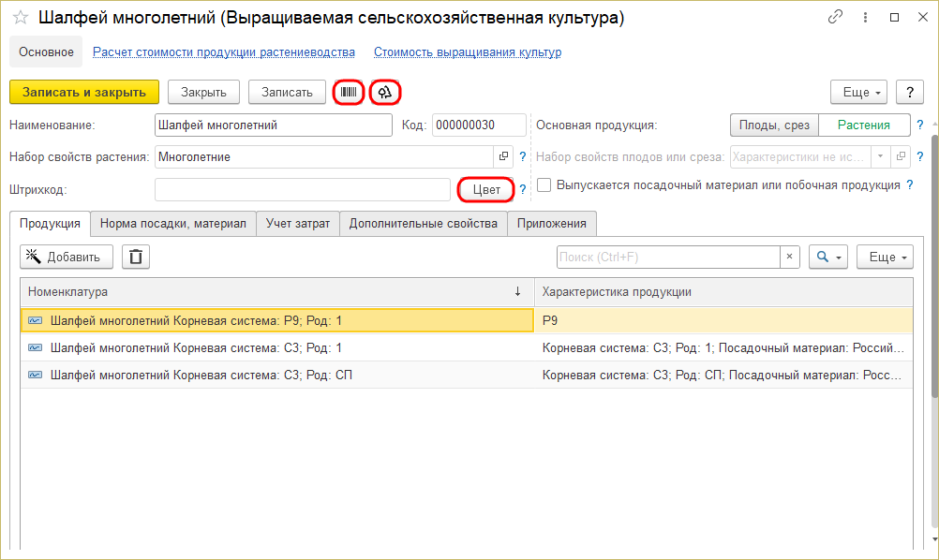939x560 pixels.
Task: Open the Многолетние property set link icon
Action: pyautogui.click(x=503, y=156)
